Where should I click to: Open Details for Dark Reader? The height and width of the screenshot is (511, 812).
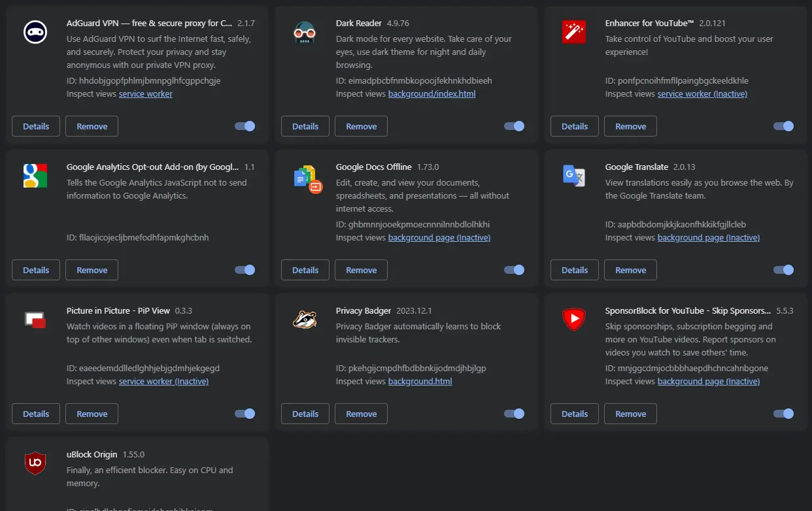click(x=305, y=126)
